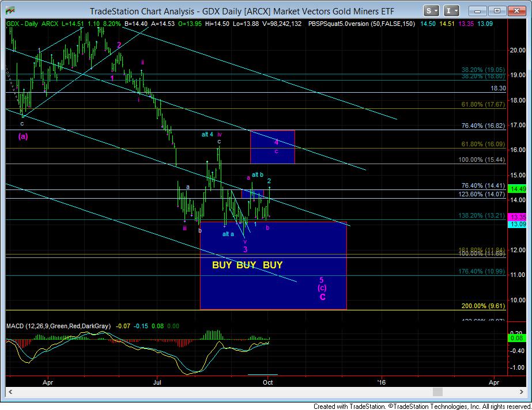Image resolution: width=532 pixels, height=410 pixels.
Task: Click the Hi=14.50 high value
Action: [x=217, y=24]
